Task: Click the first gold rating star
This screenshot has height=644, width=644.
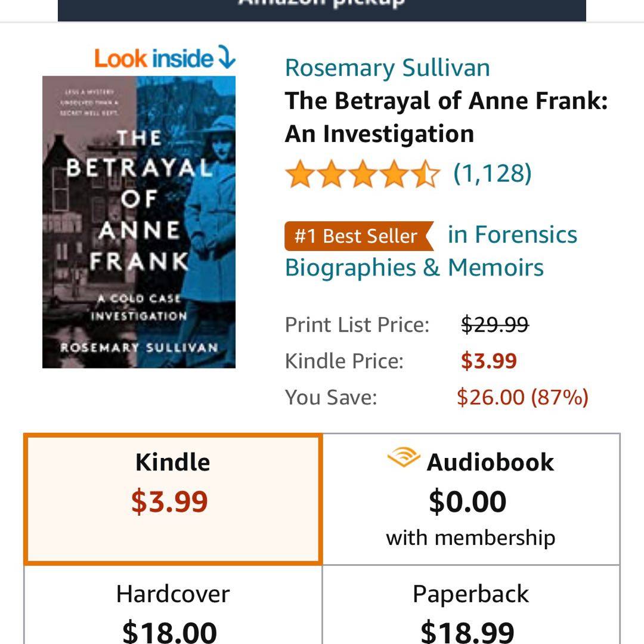Action: pos(299,175)
